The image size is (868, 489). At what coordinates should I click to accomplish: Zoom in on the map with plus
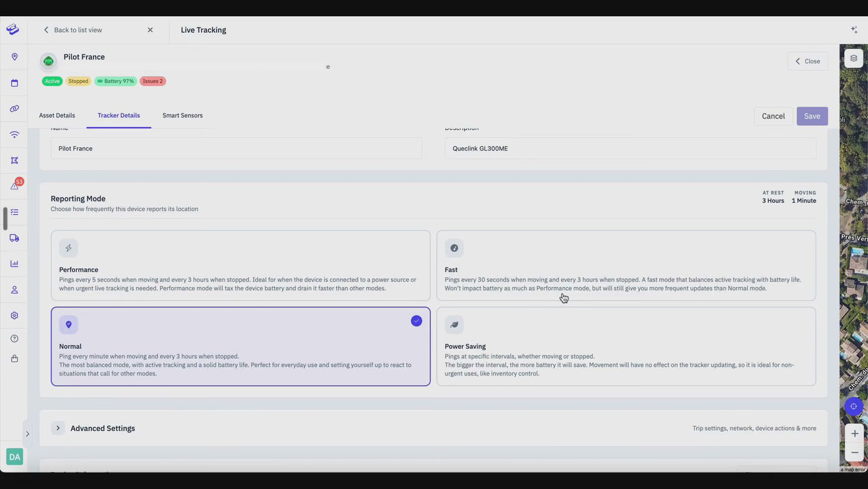tap(854, 434)
